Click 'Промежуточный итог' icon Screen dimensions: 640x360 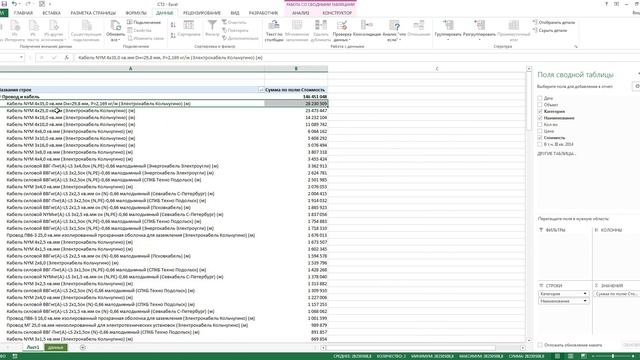[x=513, y=25]
